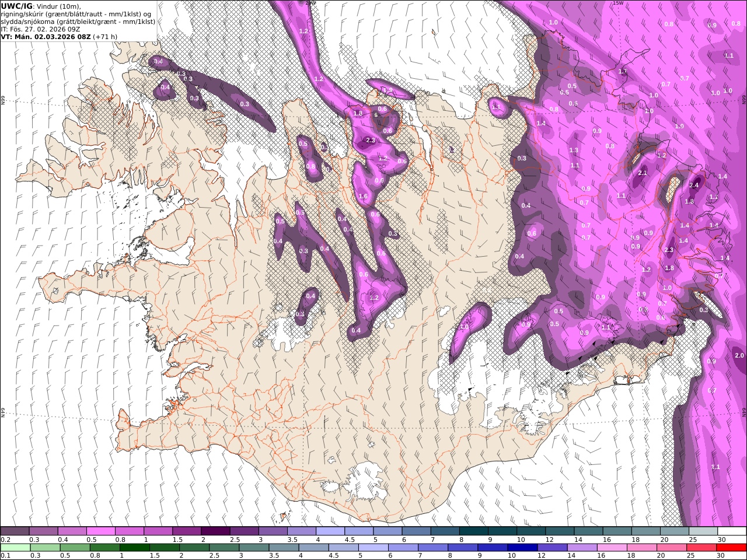Viewport: 747px width, 560px height.
Task: Click the light grey swatch labeled 25 in top legend
Action: pyautogui.click(x=703, y=531)
